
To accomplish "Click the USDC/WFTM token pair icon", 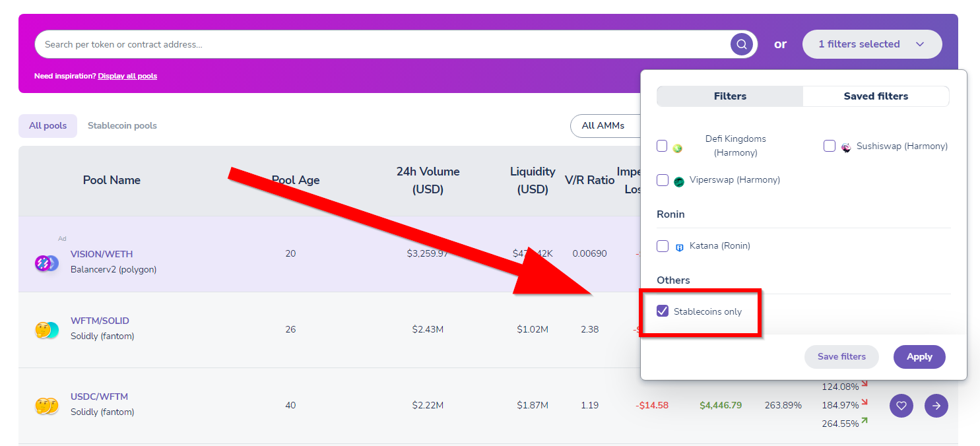I will pyautogui.click(x=47, y=406).
